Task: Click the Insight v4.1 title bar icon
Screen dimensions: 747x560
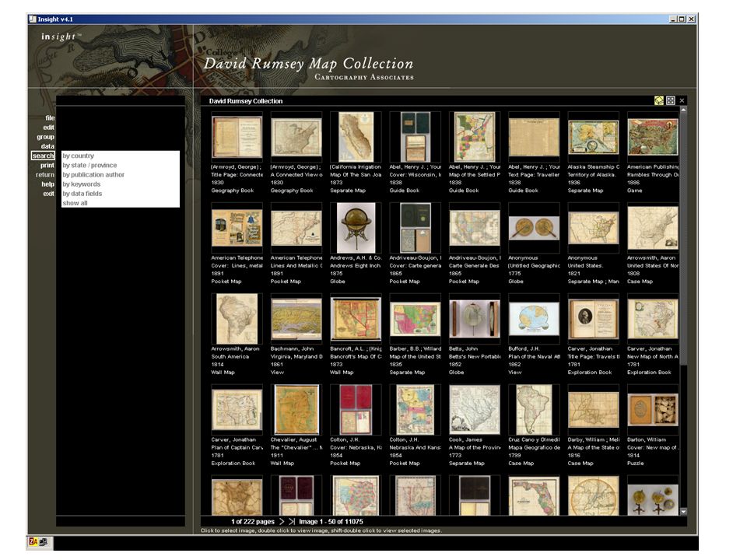Action: coord(33,19)
